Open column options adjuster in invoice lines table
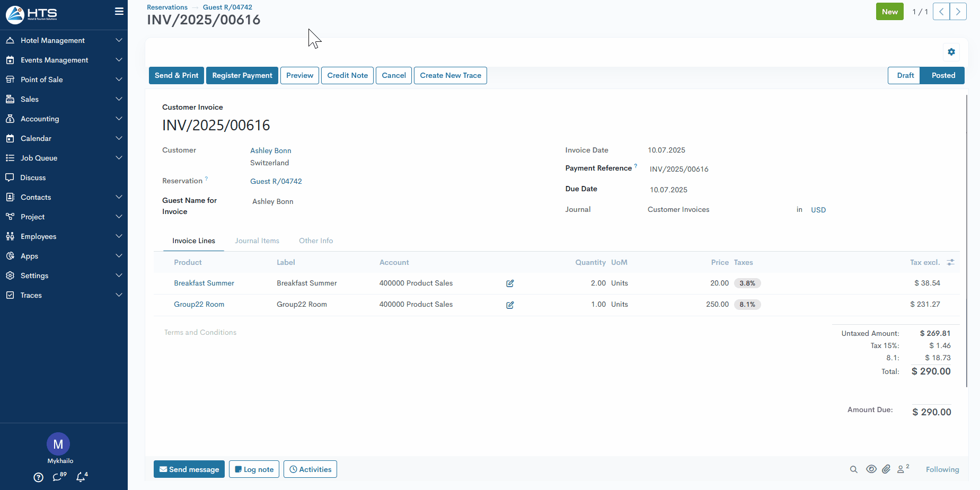Viewport: 980px width, 490px height. [951, 262]
